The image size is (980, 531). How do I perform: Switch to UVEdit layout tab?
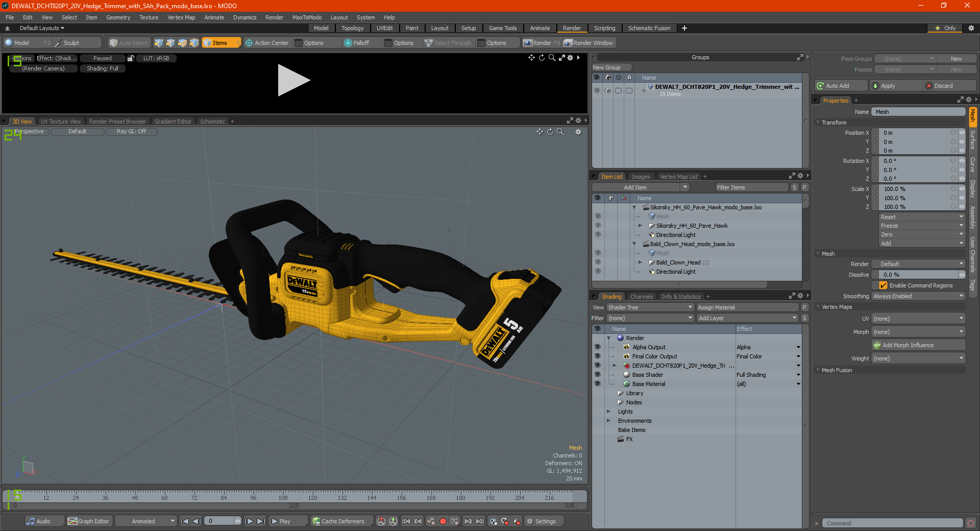(384, 28)
